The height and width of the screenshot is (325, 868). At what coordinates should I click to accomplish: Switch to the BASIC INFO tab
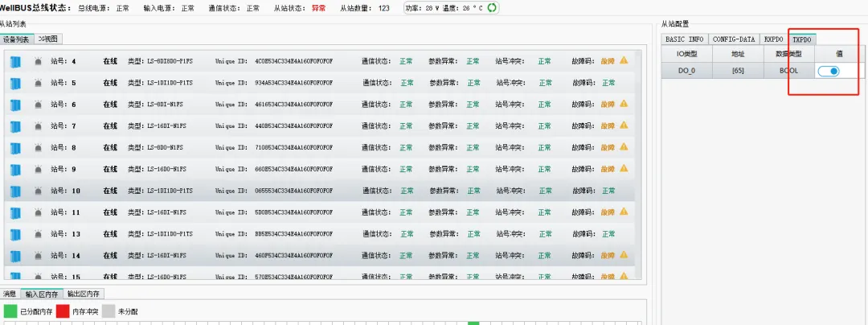[x=684, y=39]
